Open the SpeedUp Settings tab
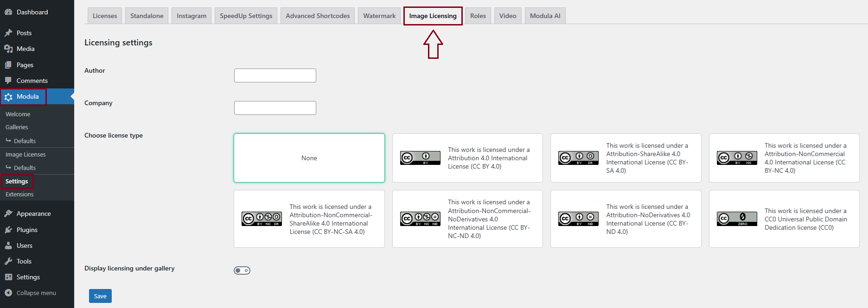This screenshot has height=308, width=868. 246,16
